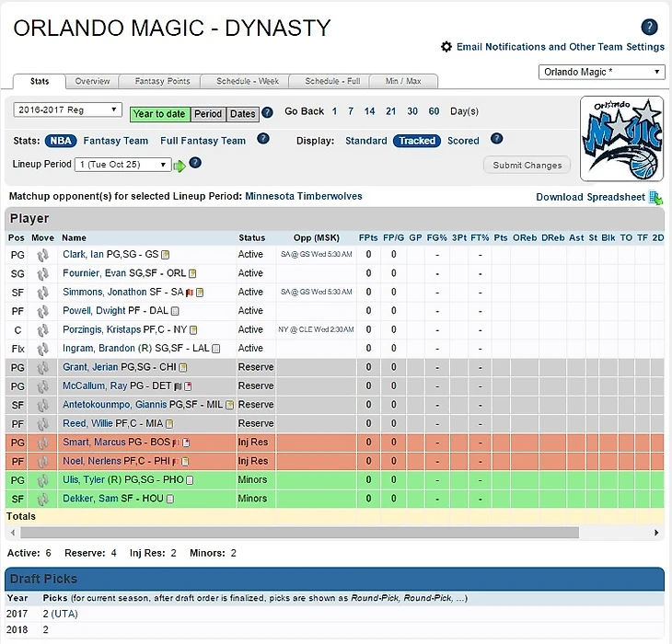This screenshot has height=644, width=672.
Task: Click the player table horizontal scrollbar
Action: tap(299, 533)
